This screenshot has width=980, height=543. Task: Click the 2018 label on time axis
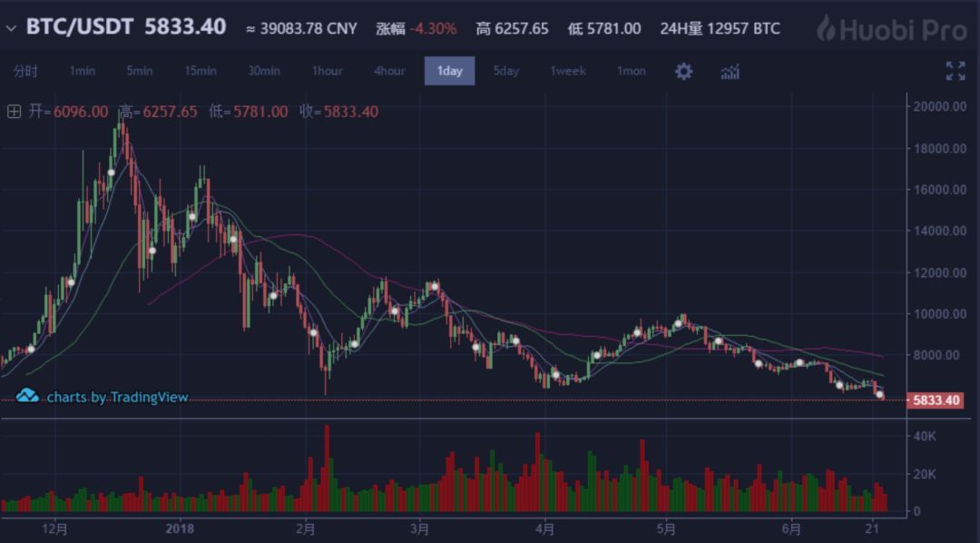pyautogui.click(x=180, y=528)
